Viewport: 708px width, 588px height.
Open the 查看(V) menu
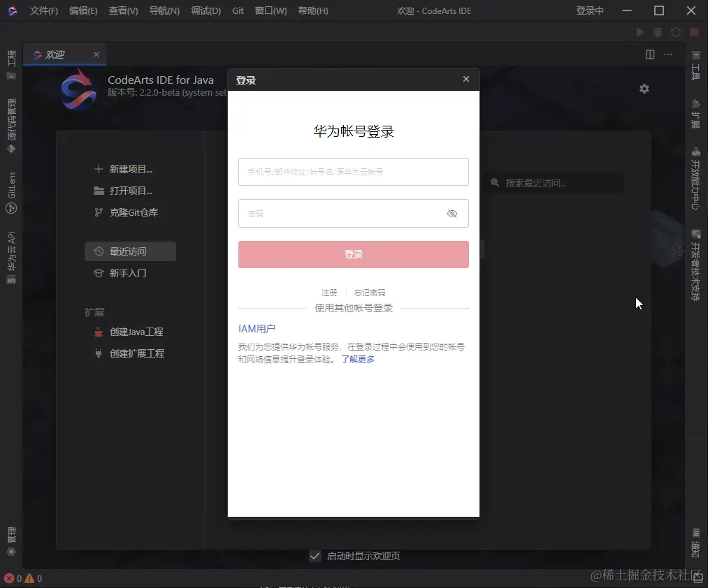click(123, 11)
